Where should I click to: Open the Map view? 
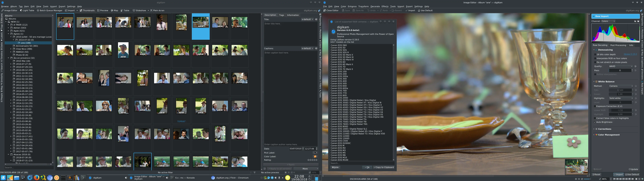click(x=114, y=11)
